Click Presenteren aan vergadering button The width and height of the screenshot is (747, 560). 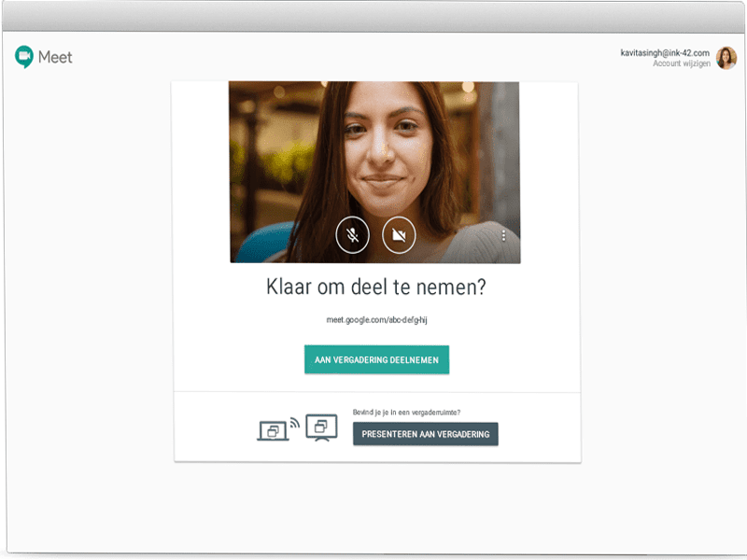pos(426,434)
